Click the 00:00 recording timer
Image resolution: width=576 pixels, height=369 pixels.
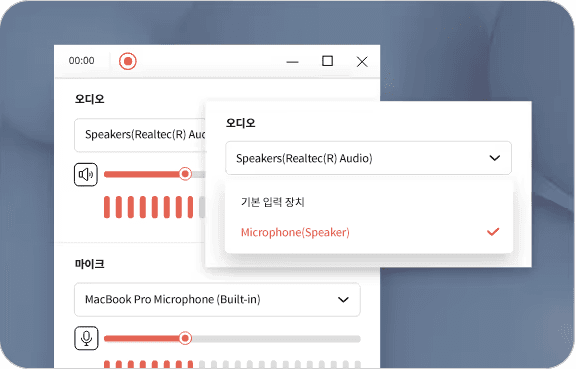(82, 61)
